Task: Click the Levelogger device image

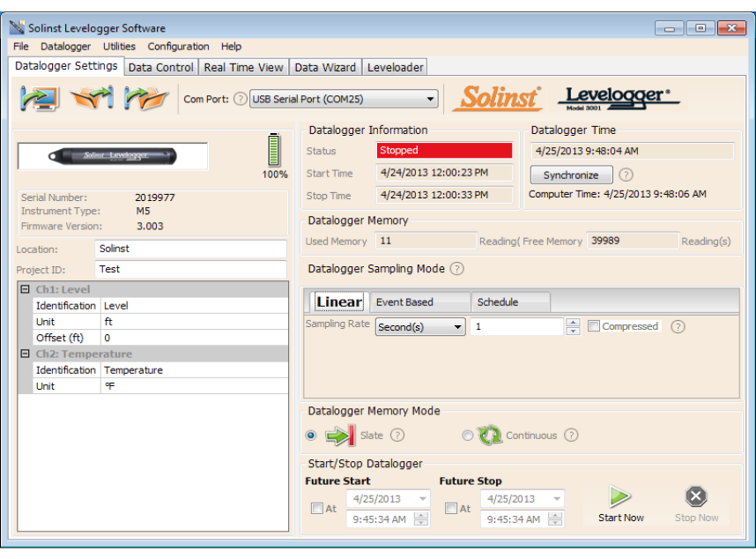Action: [x=113, y=156]
